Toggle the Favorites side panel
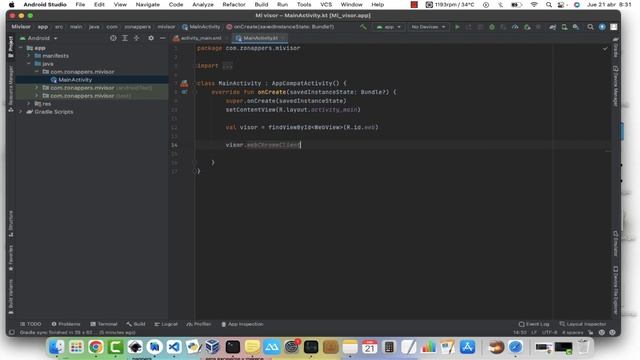The width and height of the screenshot is (640, 360). (x=11, y=258)
